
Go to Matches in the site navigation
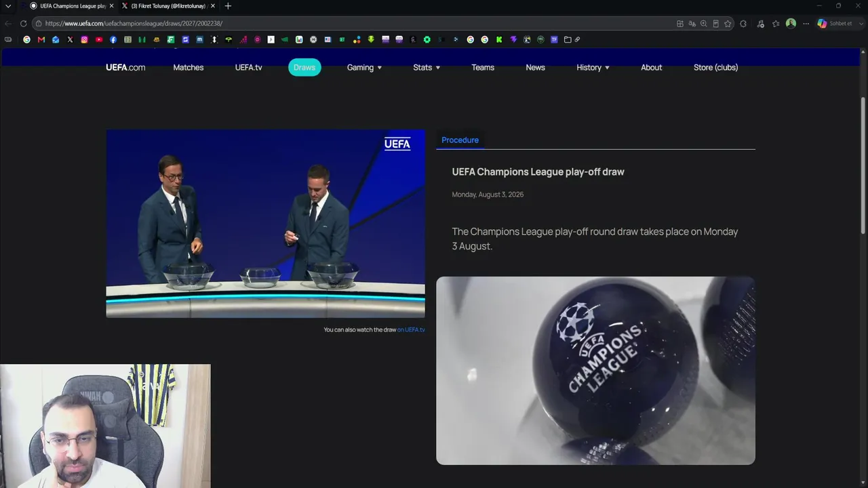click(189, 67)
